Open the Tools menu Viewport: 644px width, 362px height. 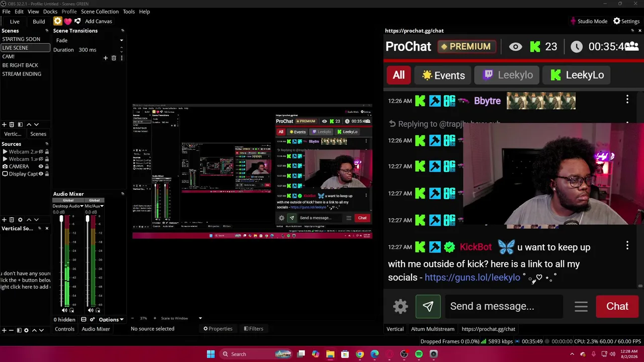point(129,12)
